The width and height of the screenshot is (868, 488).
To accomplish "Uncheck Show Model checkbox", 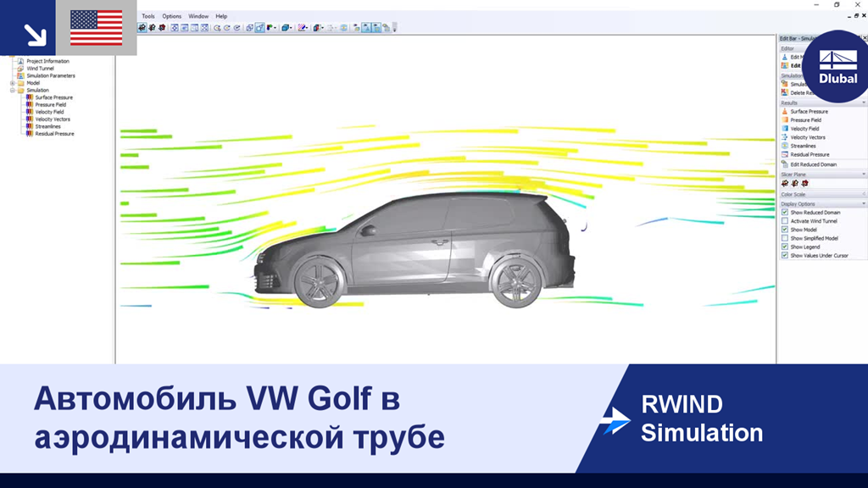I will click(784, 230).
